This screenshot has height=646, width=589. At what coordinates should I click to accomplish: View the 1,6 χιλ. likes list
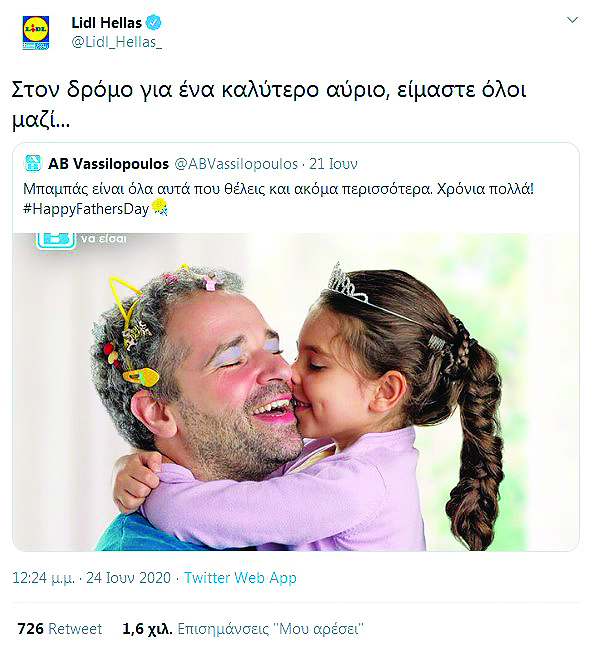click(x=243, y=629)
